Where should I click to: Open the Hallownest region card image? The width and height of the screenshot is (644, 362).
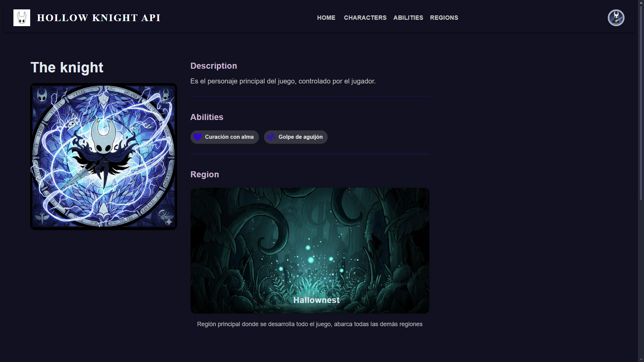point(310,250)
